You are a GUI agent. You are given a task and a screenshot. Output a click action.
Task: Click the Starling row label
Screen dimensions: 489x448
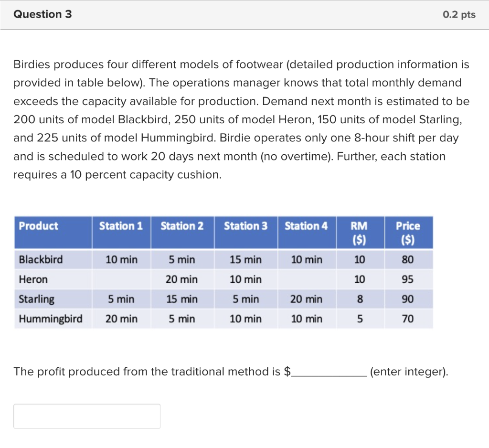coord(36,299)
